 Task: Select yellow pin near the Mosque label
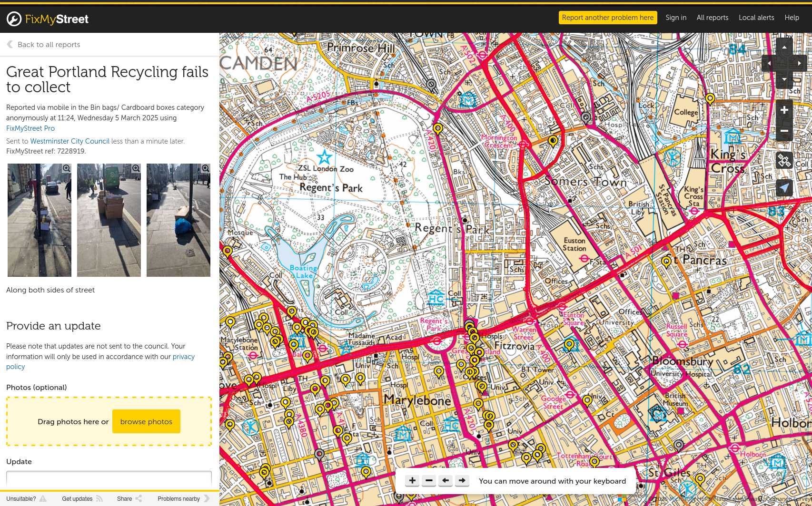228,252
